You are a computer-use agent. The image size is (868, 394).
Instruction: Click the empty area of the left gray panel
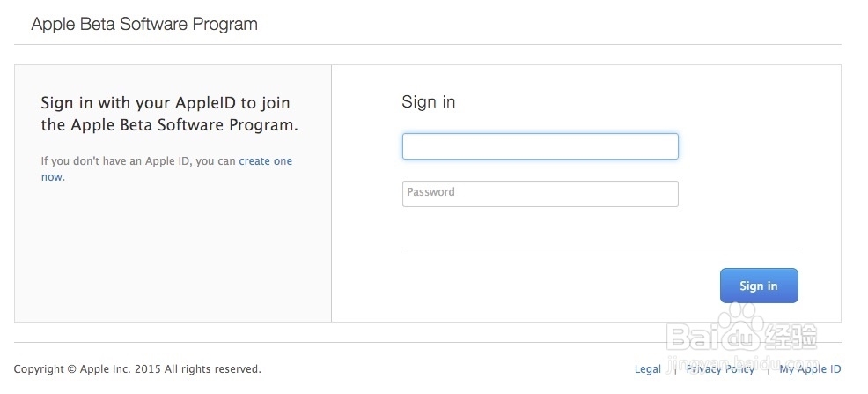173,256
